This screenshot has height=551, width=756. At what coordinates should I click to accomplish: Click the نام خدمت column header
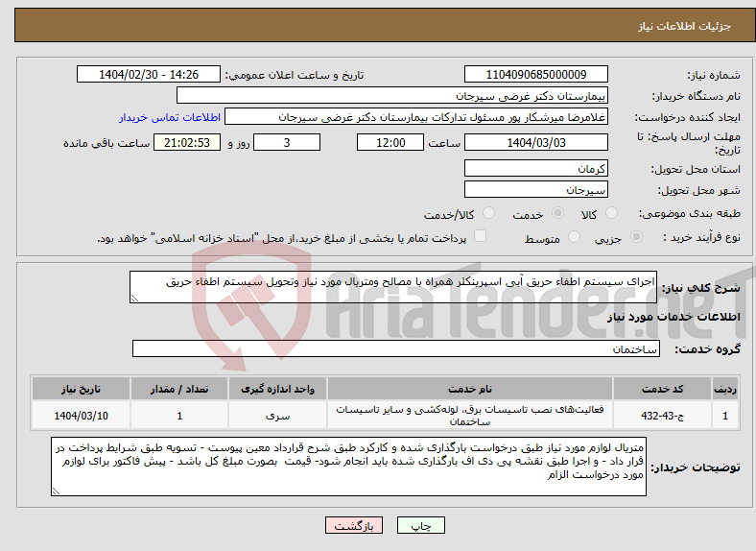click(x=469, y=389)
